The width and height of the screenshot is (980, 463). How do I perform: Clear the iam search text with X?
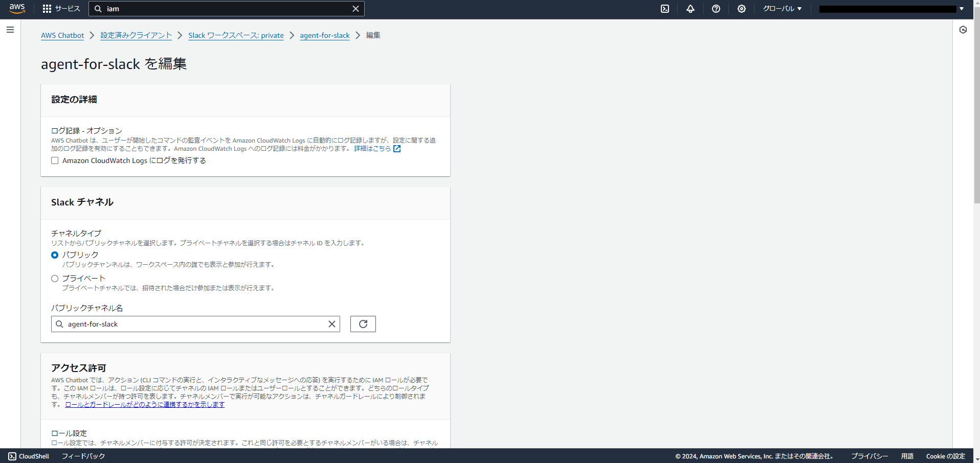(356, 9)
